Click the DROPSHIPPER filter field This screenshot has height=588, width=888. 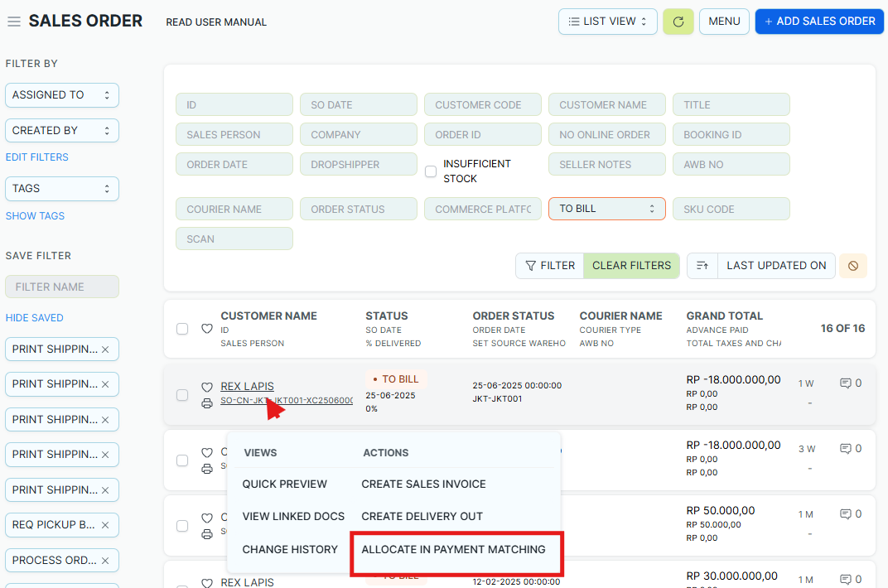[x=359, y=164]
